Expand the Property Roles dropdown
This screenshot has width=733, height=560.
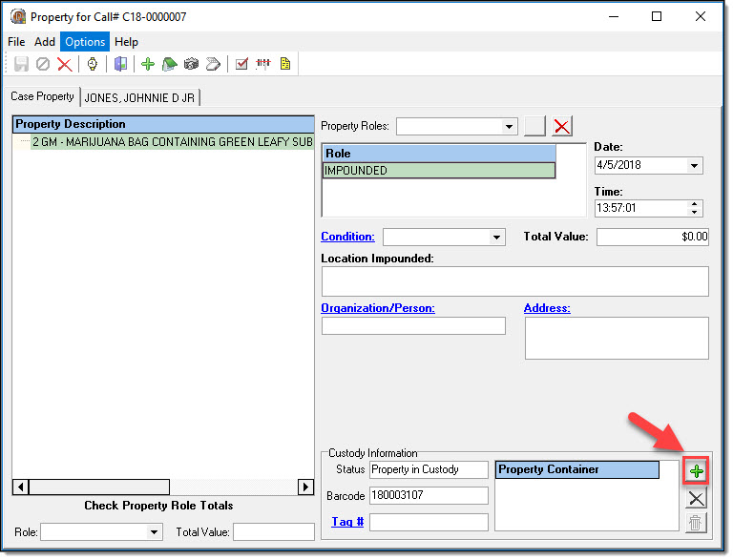tap(509, 126)
